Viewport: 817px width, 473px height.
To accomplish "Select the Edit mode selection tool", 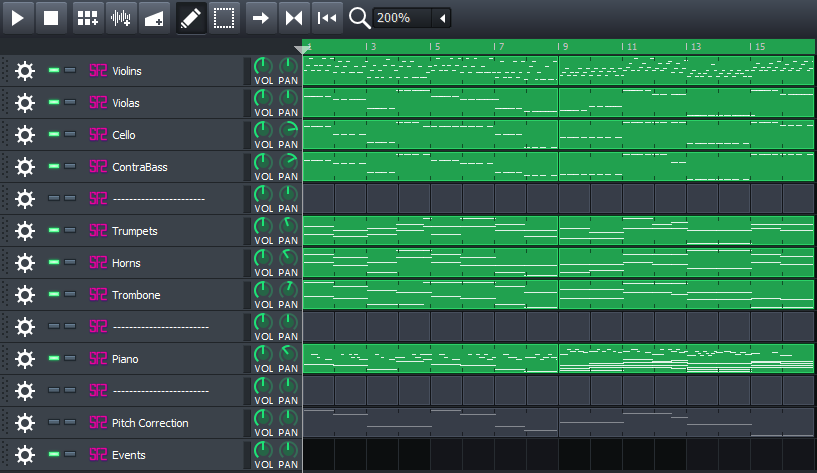I will pyautogui.click(x=224, y=18).
